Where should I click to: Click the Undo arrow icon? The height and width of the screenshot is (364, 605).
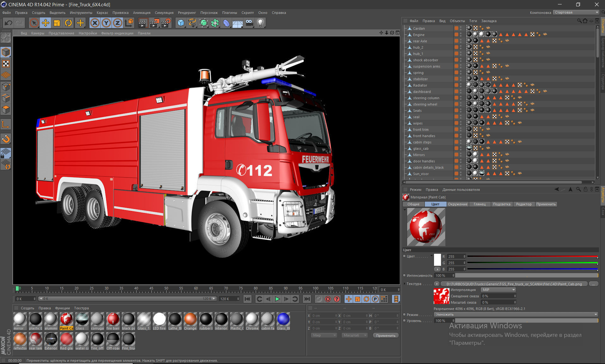9,23
